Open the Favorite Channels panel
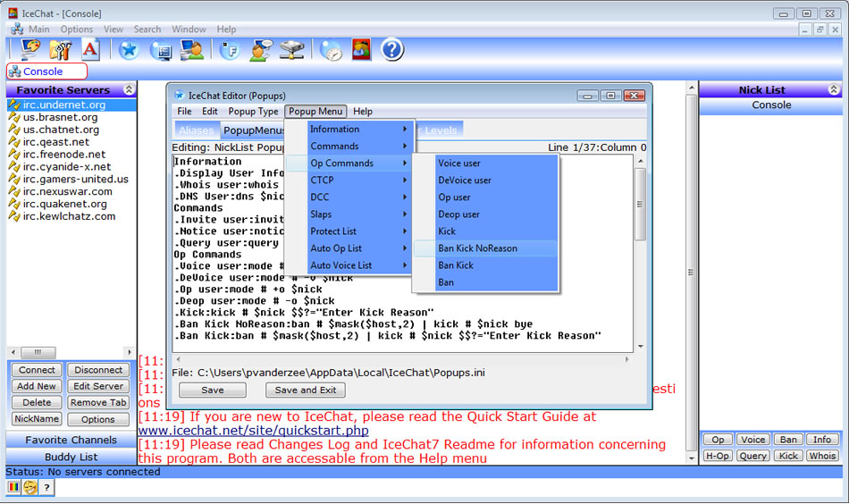 click(71, 440)
